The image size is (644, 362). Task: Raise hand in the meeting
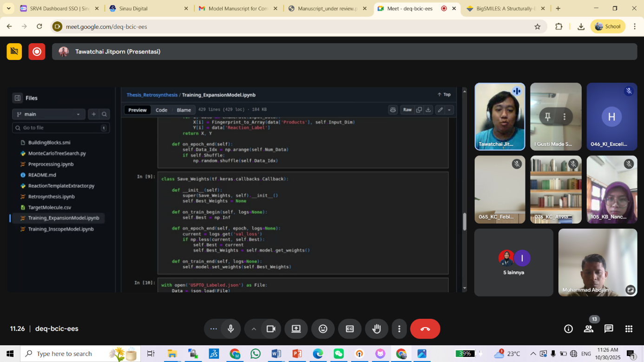(x=376, y=329)
